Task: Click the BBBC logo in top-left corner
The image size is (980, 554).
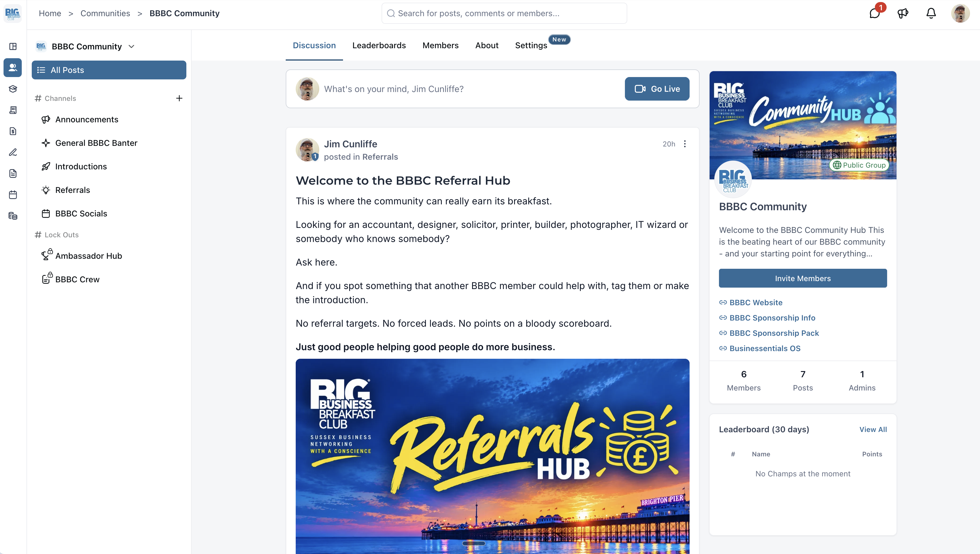Action: coord(13,13)
